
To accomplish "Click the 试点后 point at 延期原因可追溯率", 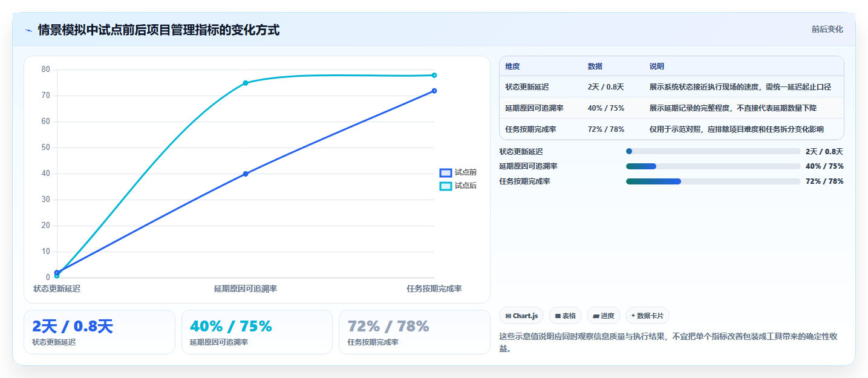I will 246,83.
